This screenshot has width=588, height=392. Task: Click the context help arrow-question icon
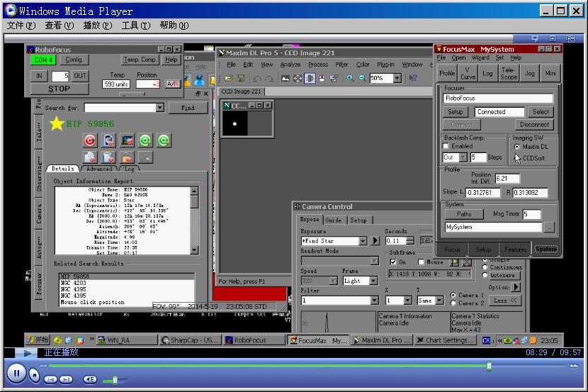[x=413, y=78]
